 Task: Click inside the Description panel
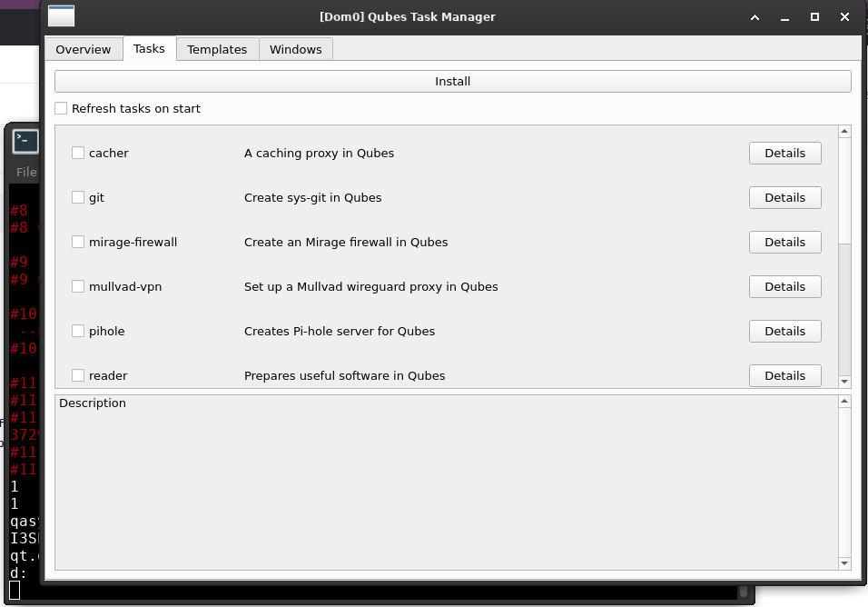(445, 482)
